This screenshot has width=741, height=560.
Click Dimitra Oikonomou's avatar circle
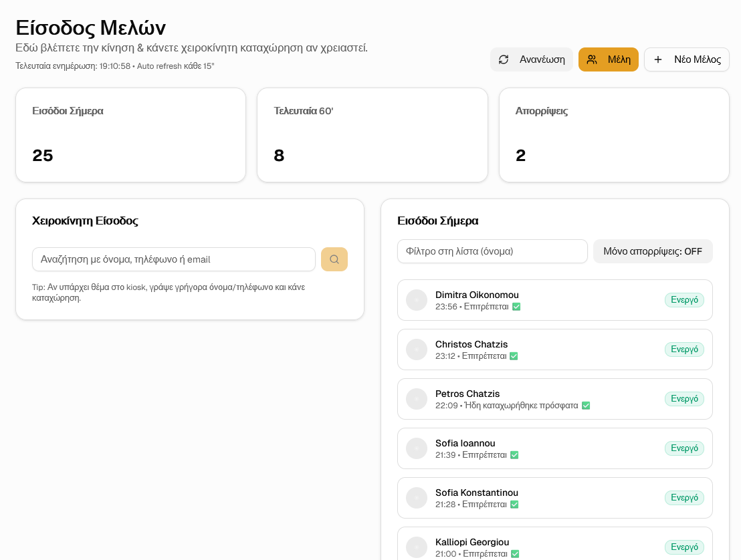tap(417, 300)
